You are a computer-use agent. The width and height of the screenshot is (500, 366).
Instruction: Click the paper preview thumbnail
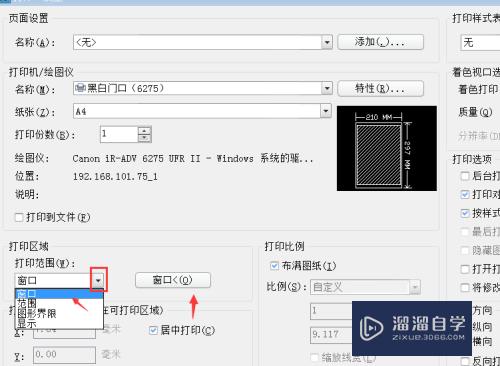[387, 148]
